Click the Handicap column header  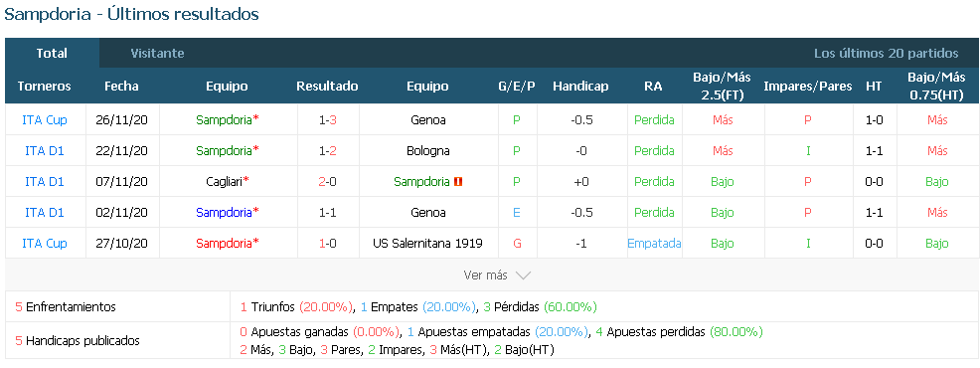580,87
